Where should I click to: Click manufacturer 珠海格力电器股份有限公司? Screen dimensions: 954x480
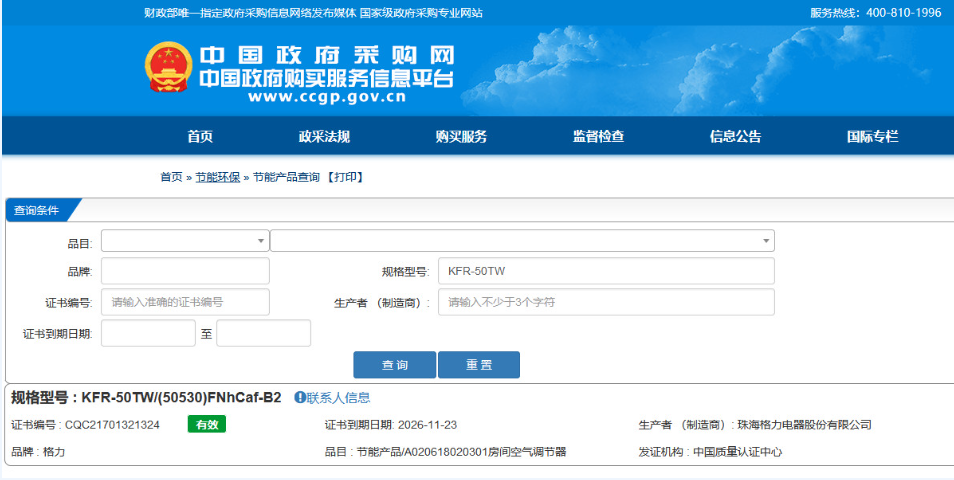tap(804, 425)
